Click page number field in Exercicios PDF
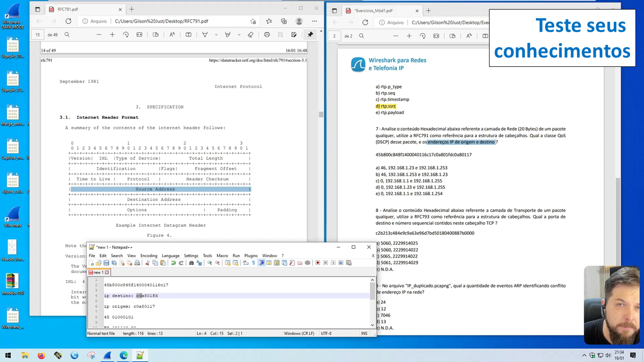The image size is (644, 362). (334, 36)
